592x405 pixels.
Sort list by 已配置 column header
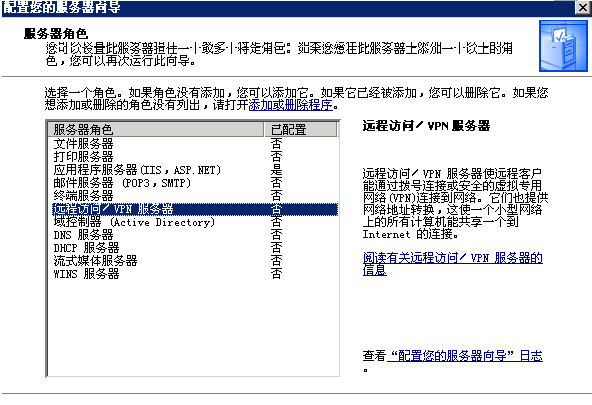point(300,129)
